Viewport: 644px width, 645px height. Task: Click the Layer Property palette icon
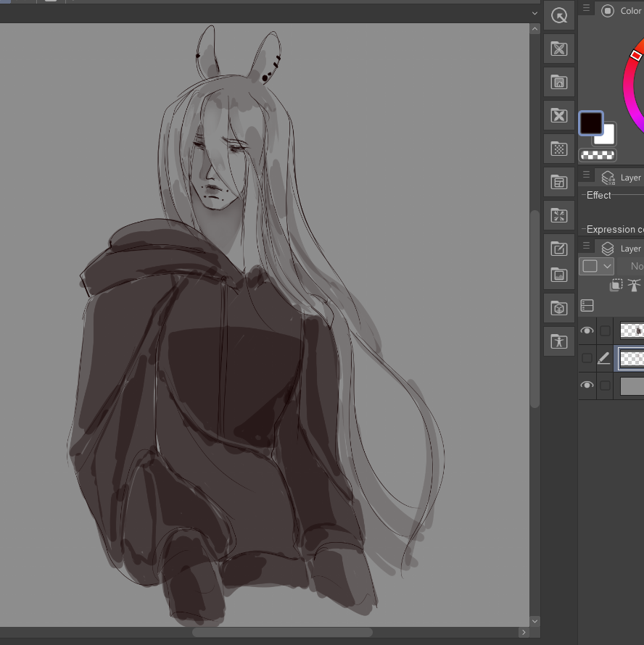pos(608,178)
